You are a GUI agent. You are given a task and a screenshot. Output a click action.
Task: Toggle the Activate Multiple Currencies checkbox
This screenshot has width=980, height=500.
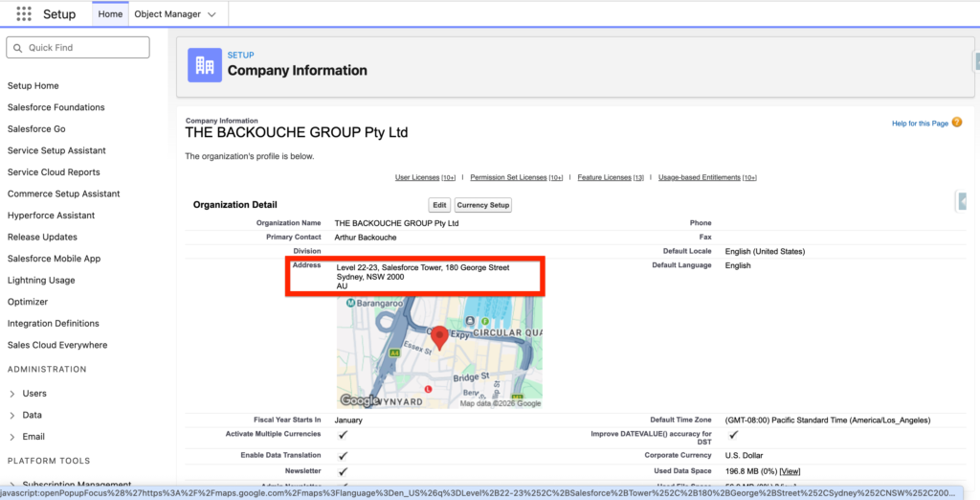pyautogui.click(x=343, y=435)
